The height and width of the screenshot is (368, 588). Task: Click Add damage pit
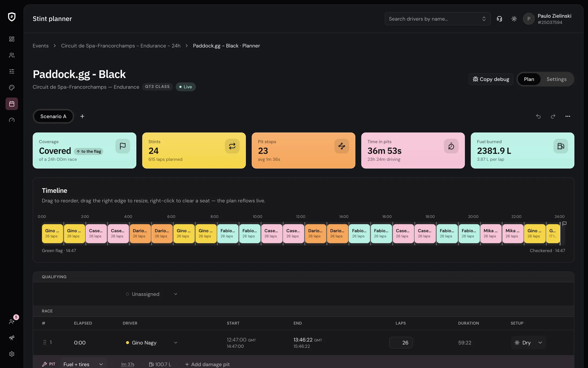pyautogui.click(x=207, y=364)
